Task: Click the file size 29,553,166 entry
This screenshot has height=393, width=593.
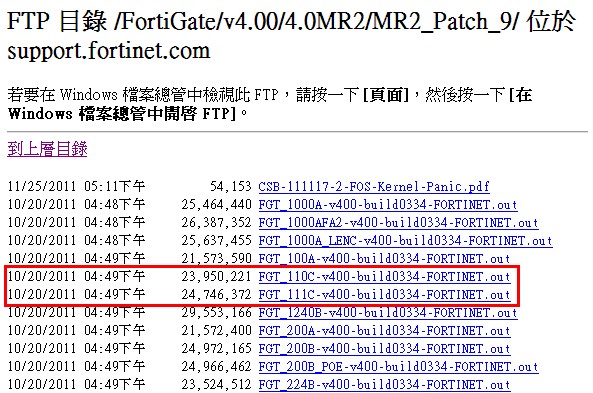Action: coord(216,313)
